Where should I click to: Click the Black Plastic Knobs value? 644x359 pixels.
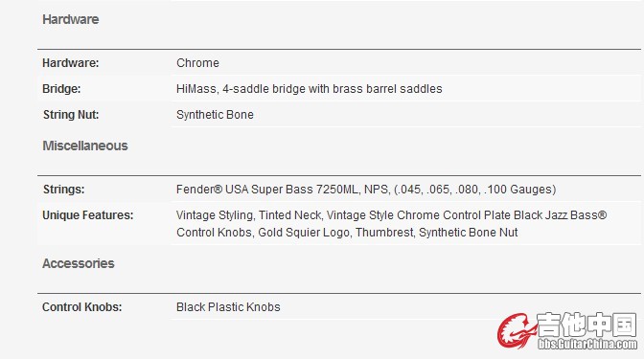click(228, 307)
